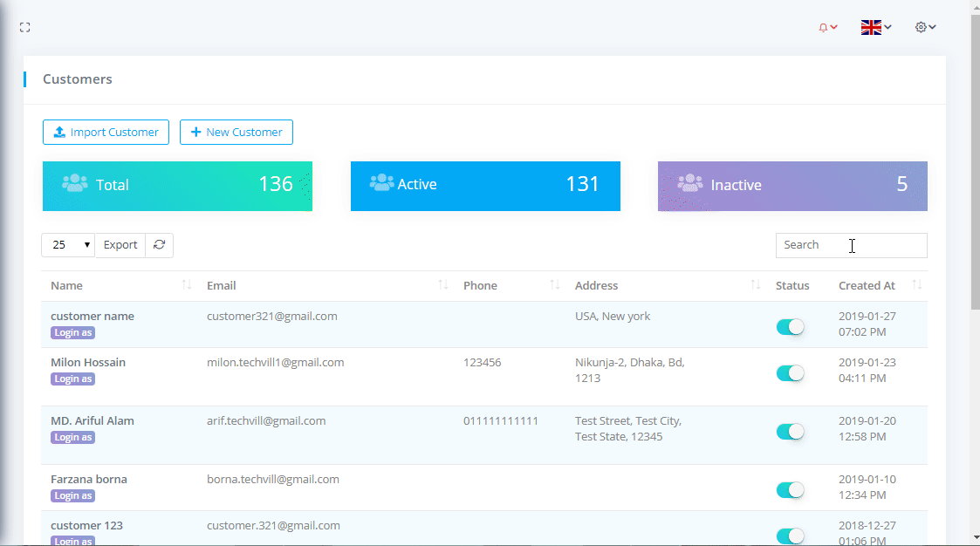
Task: Disable Milon Hossain's status switch
Action: [x=790, y=373]
